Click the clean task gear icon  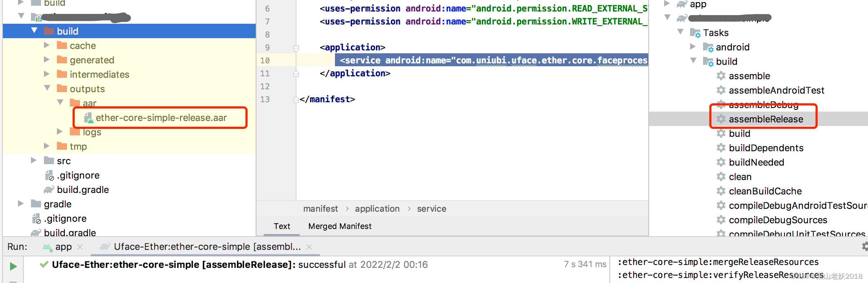721,176
